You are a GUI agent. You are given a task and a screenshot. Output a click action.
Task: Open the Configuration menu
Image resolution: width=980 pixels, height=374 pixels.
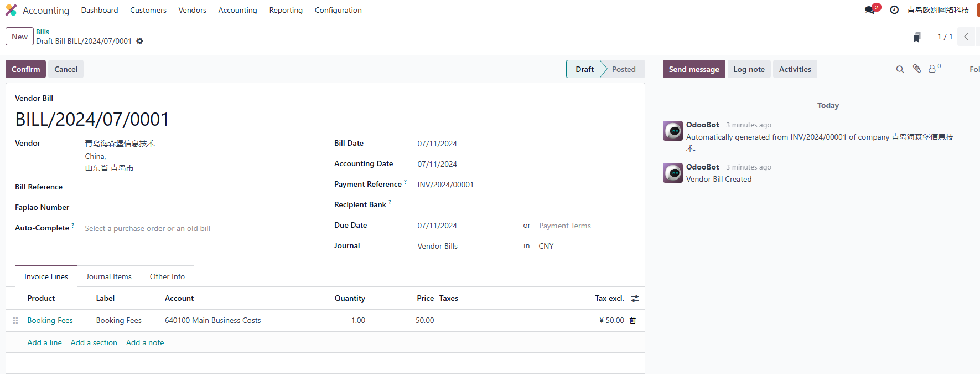338,10
